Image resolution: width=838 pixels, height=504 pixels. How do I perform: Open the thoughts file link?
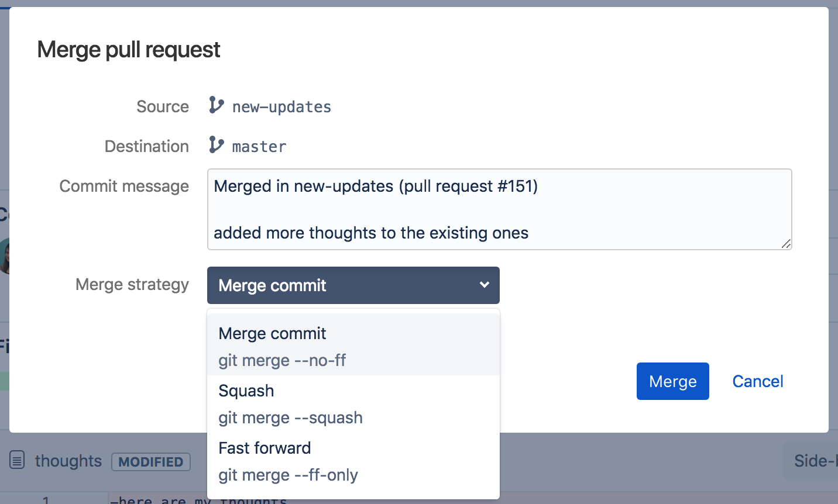(x=68, y=461)
